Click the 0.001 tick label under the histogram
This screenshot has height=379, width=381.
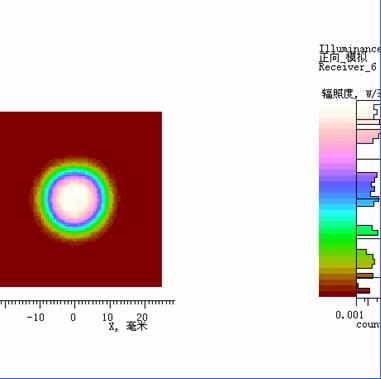pyautogui.click(x=349, y=315)
